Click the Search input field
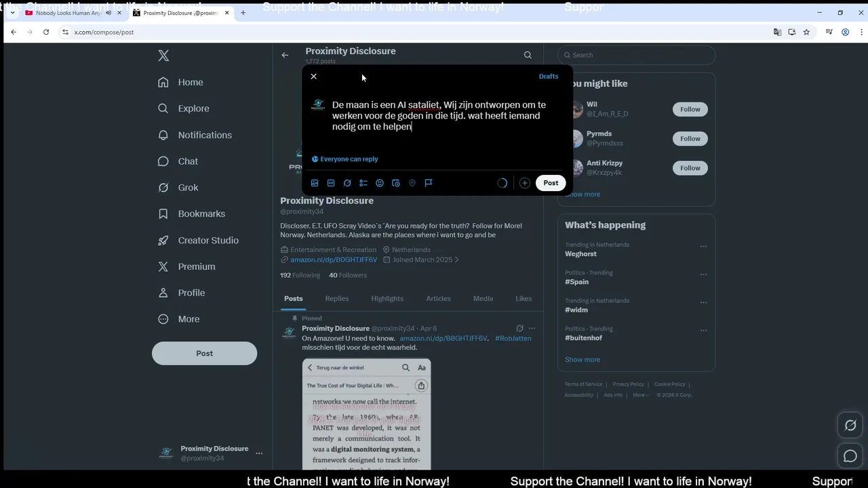868x488 pixels. (637, 55)
